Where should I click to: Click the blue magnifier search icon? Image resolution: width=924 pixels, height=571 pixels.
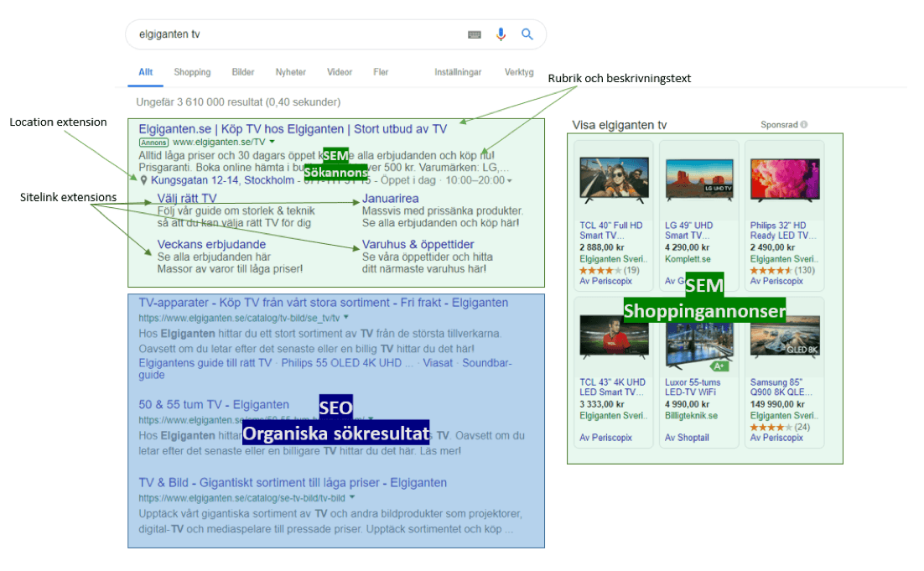coord(527,34)
